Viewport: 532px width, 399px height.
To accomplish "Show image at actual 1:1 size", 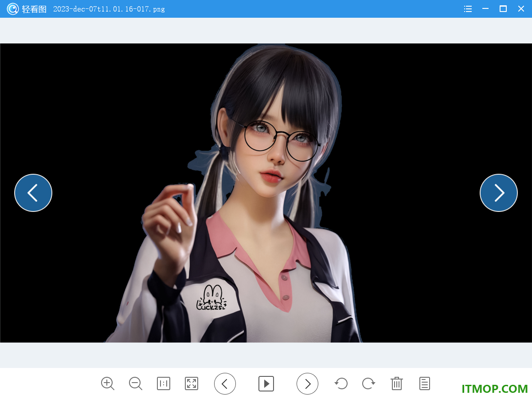I will point(164,383).
